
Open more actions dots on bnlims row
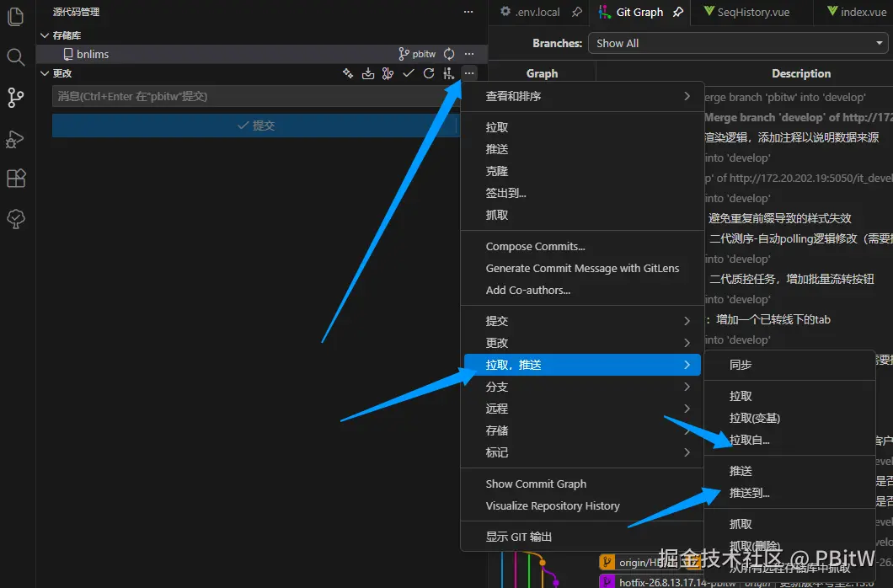[x=469, y=54]
